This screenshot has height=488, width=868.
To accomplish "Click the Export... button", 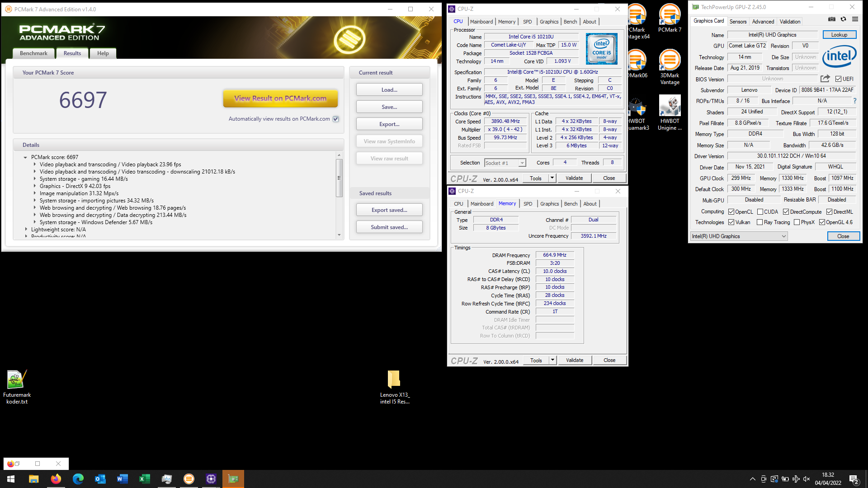I will point(389,124).
